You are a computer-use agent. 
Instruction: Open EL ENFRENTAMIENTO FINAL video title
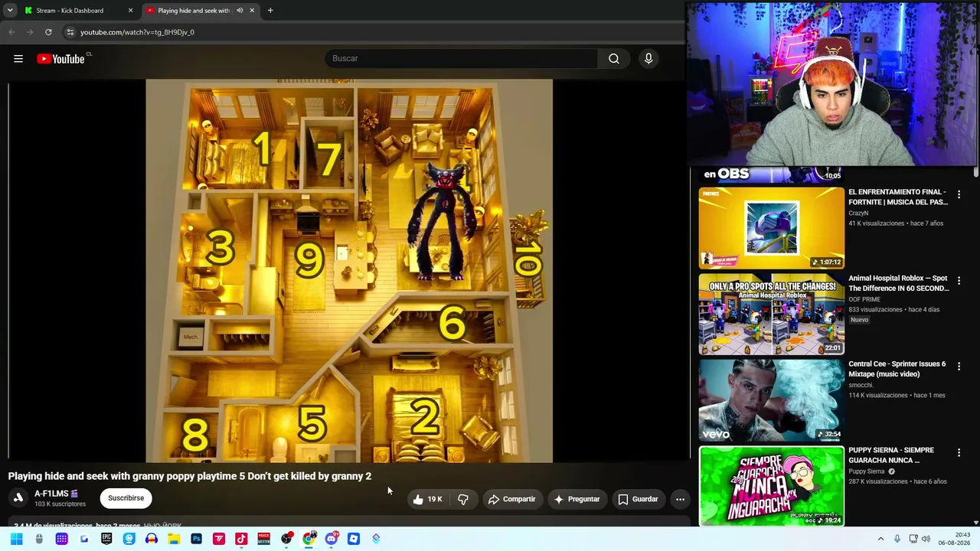898,197
